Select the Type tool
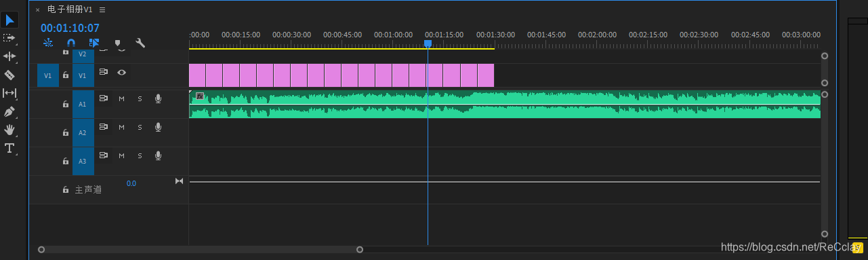The image size is (868, 260). [x=9, y=148]
